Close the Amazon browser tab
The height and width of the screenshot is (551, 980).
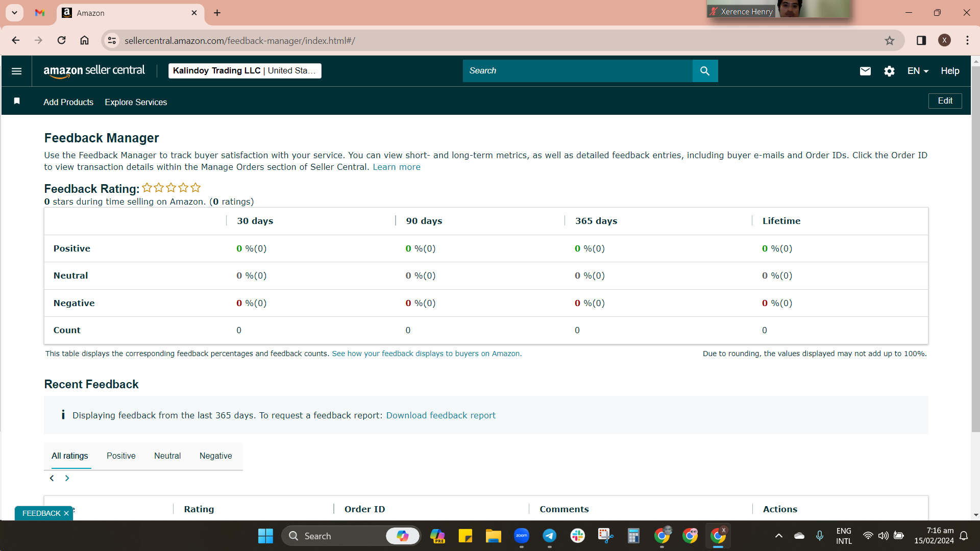[x=194, y=13]
